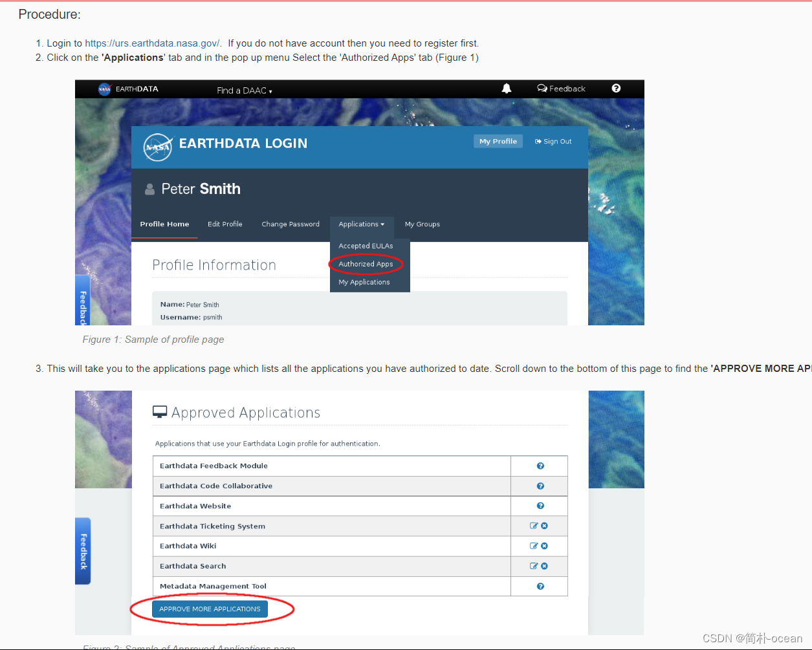Select the Change Password tab
The width and height of the screenshot is (812, 650).
point(291,224)
